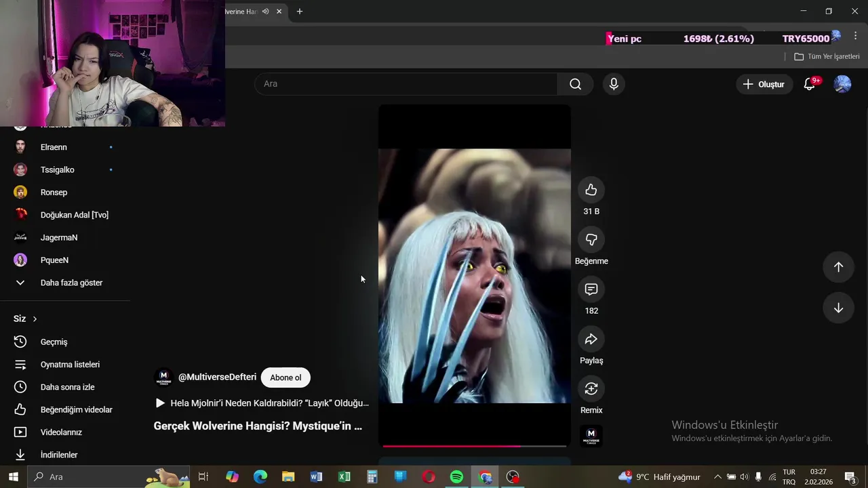Image resolution: width=868 pixels, height=488 pixels.
Task: Click the Short video to pause
Action: click(x=474, y=276)
